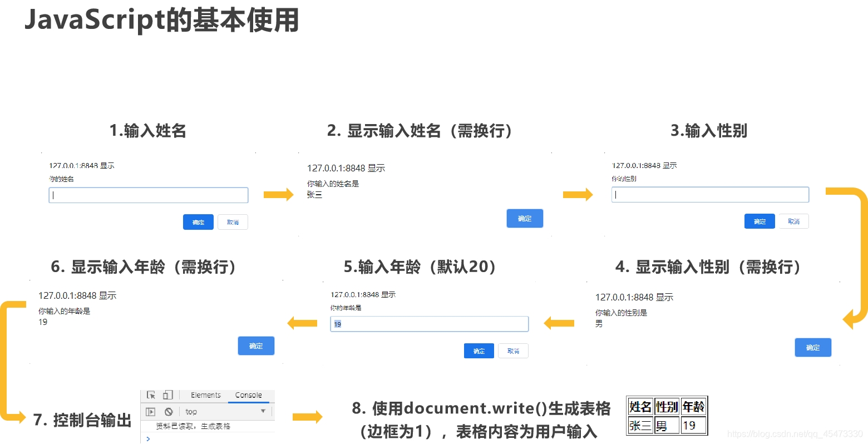Confirm the 你的年龄是 prompt with 确定
The width and height of the screenshot is (868, 444).
(479, 351)
